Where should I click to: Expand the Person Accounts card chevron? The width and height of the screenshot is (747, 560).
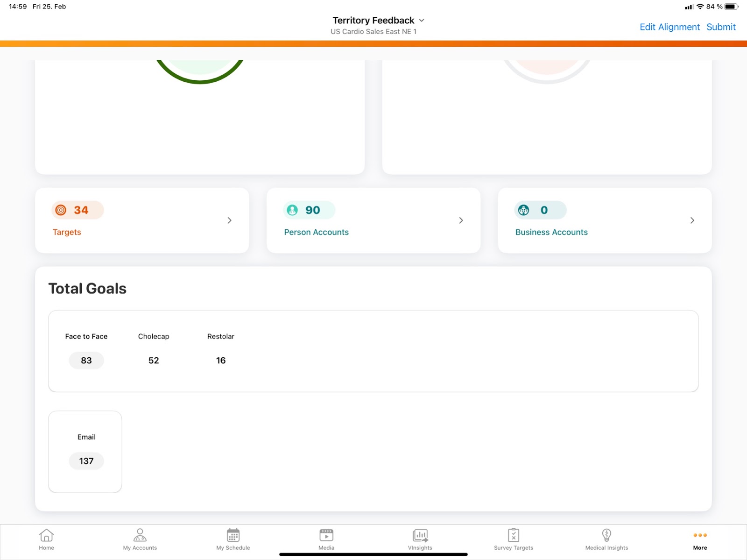(x=461, y=220)
